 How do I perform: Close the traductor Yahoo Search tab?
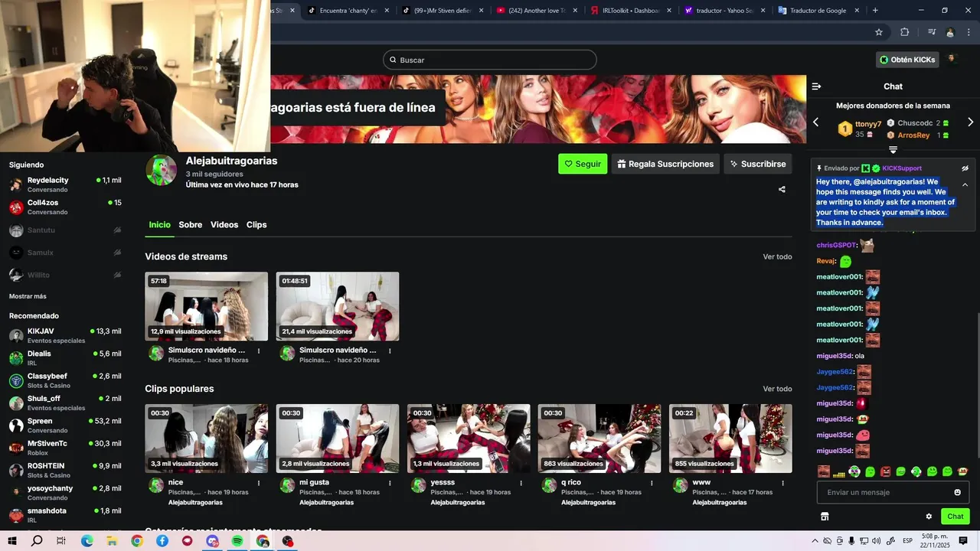(763, 11)
